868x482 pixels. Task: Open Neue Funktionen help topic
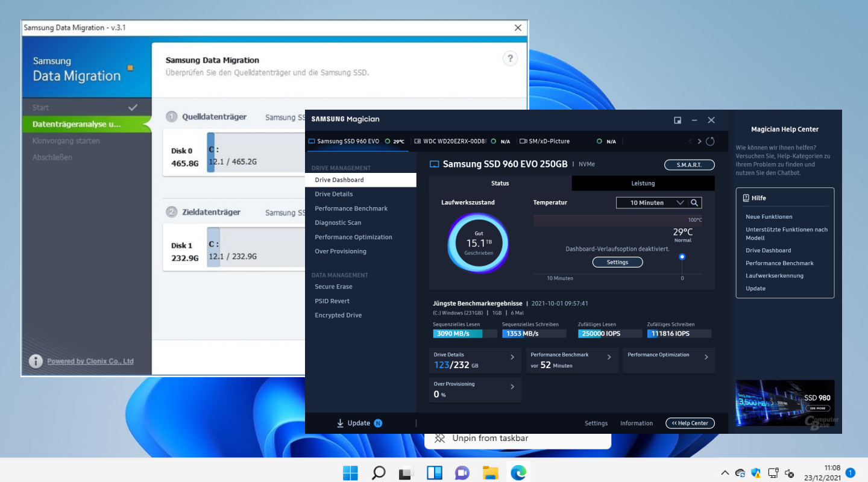pyautogui.click(x=769, y=216)
